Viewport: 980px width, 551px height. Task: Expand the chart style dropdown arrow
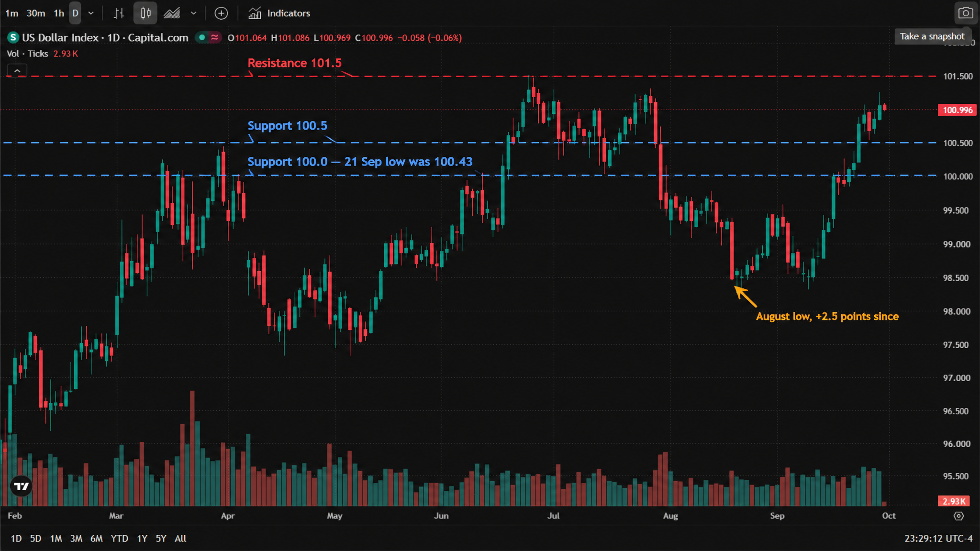(x=193, y=13)
